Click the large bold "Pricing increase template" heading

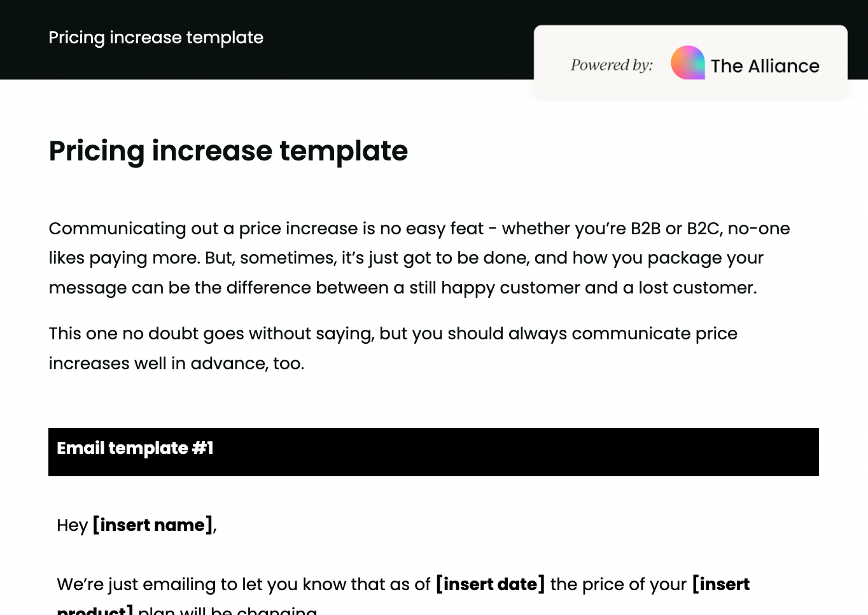[x=228, y=151]
